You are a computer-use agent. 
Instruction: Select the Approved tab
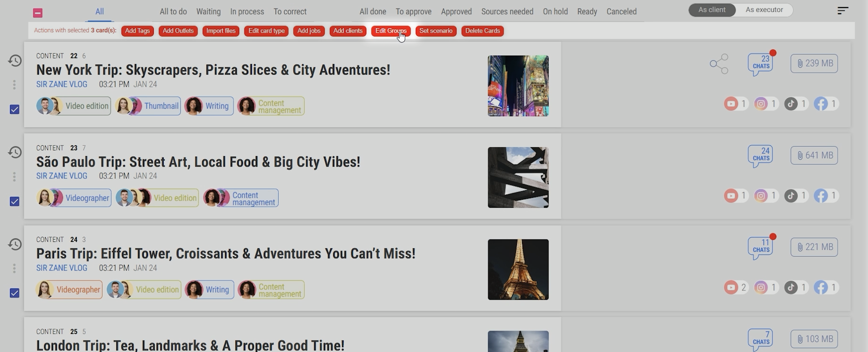pos(456,11)
